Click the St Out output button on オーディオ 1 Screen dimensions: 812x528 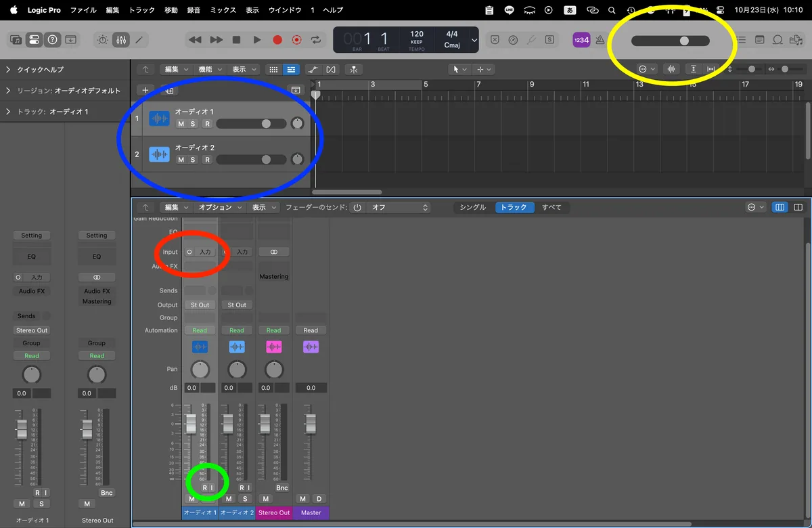click(x=200, y=305)
